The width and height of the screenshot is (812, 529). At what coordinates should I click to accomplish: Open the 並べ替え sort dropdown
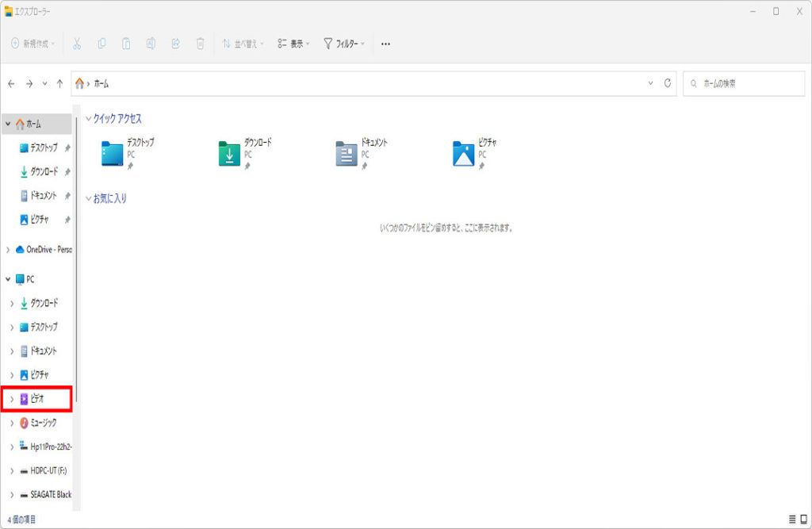point(243,44)
